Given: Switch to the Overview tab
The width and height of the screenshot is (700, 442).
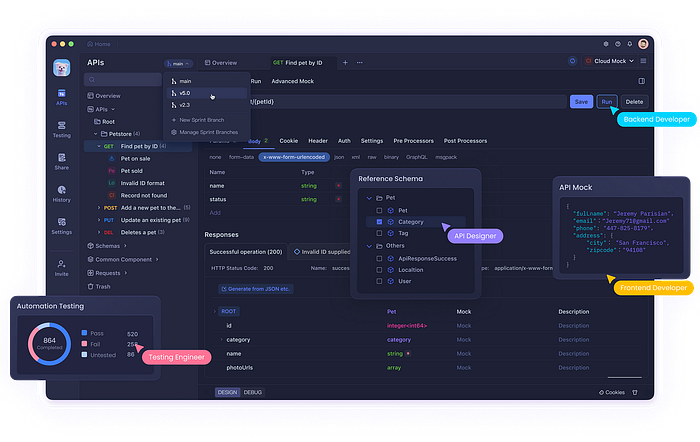Looking at the screenshot, I should point(221,63).
